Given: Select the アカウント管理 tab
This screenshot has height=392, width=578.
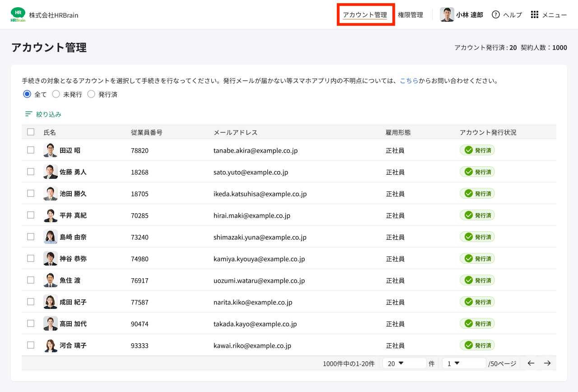Looking at the screenshot, I should 366,14.
